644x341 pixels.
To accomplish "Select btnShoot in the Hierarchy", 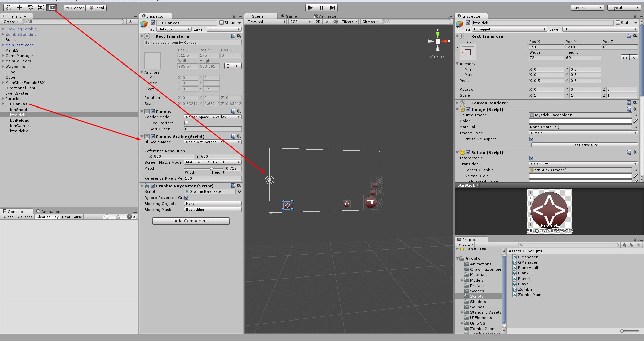I will (19, 110).
